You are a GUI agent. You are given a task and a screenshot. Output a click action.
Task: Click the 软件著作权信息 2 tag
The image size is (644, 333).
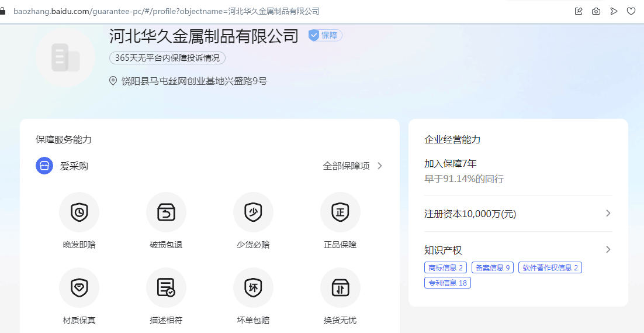click(x=550, y=267)
